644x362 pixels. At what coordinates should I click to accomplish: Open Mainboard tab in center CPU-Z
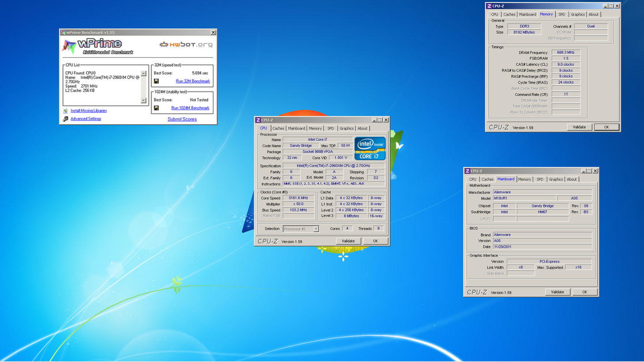[x=296, y=128]
